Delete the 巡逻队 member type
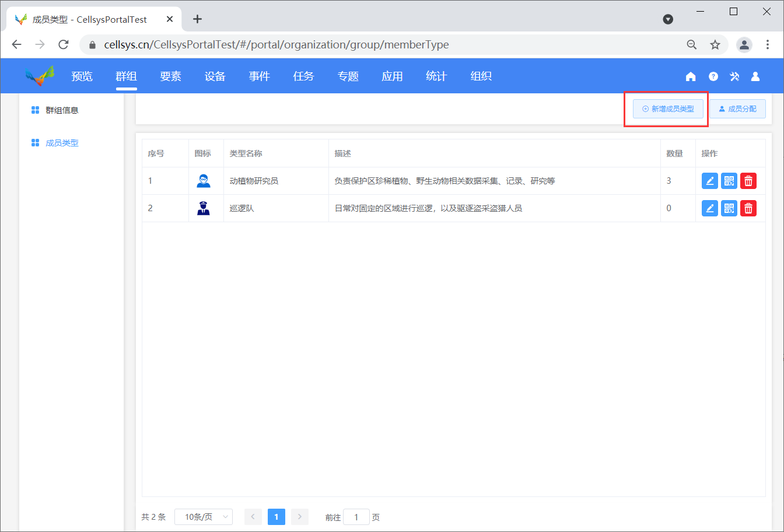This screenshot has width=784, height=532. (x=748, y=208)
